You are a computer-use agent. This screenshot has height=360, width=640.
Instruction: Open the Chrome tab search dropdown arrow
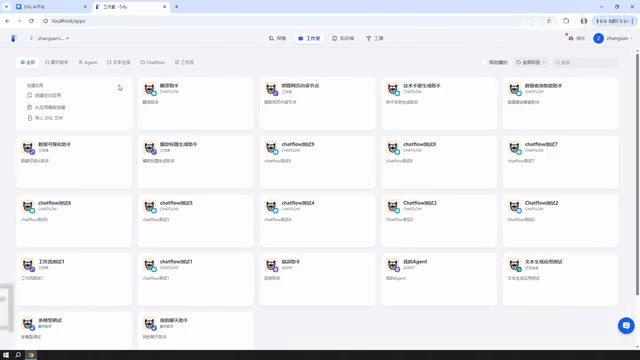(7, 7)
